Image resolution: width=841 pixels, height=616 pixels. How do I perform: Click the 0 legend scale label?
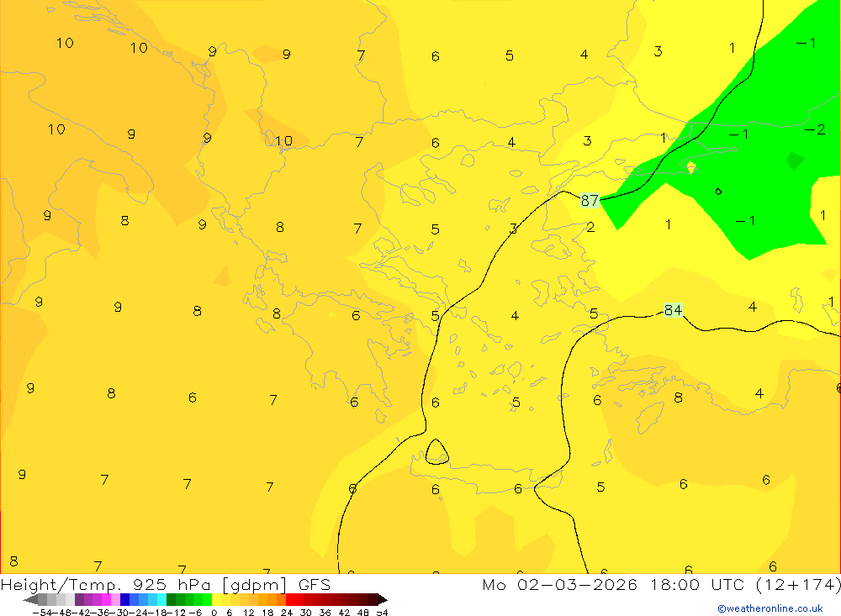pyautogui.click(x=214, y=613)
